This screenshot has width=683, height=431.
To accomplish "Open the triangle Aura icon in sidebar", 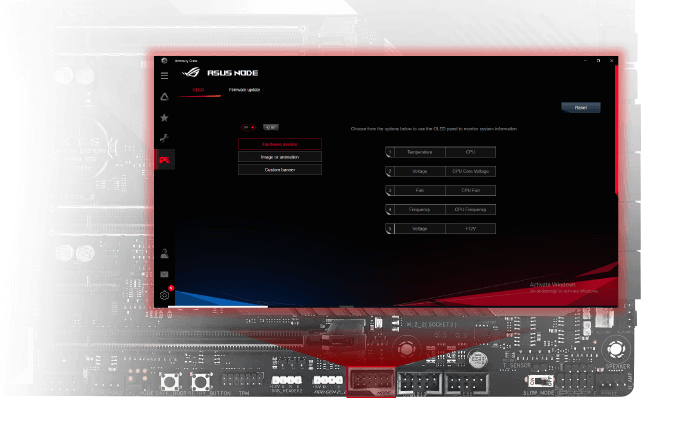I will [164, 97].
